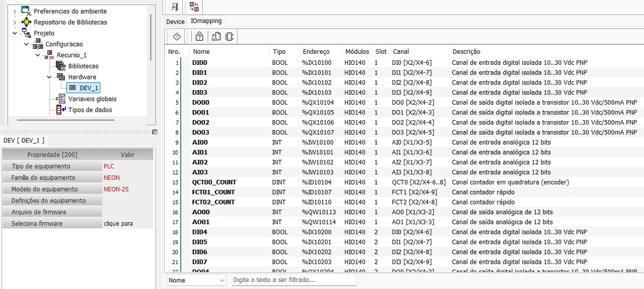Click the chip module toolbar icon
The image size is (644, 289).
pyautogui.click(x=229, y=36)
